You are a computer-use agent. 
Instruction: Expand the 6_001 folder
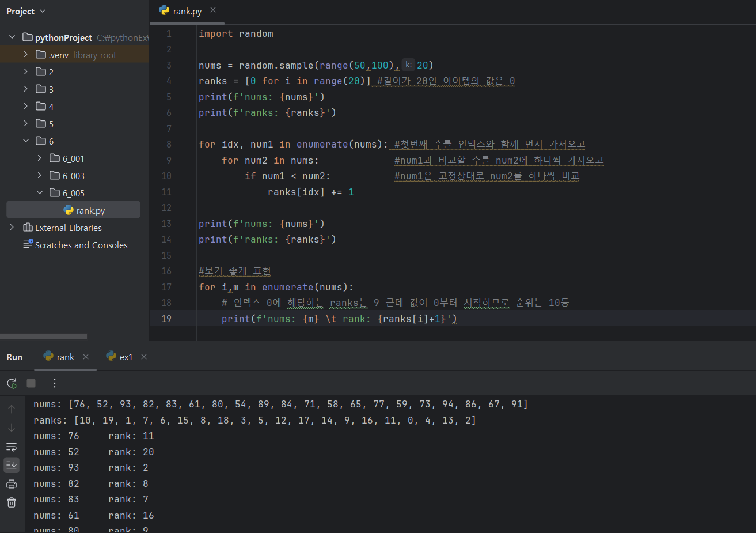click(x=40, y=158)
